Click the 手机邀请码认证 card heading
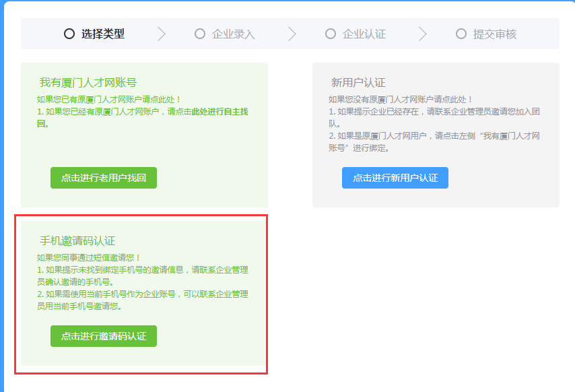 77,241
